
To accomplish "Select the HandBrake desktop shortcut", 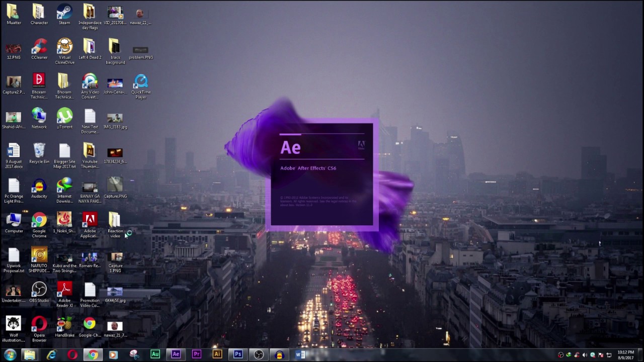I will (64, 327).
